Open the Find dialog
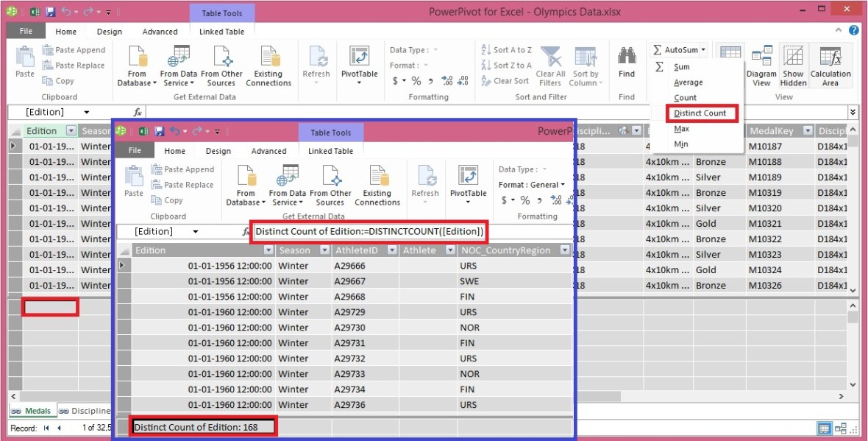This screenshot has height=441, width=868. [627, 66]
